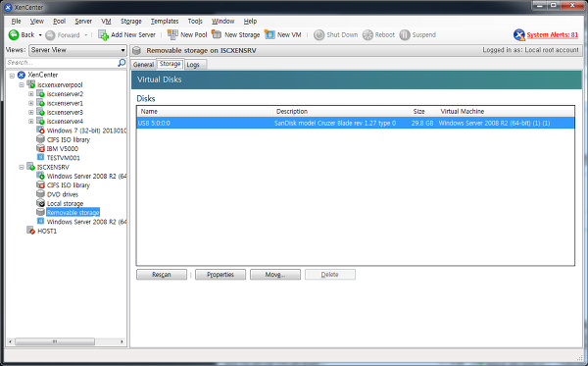Open the Pool menu
This screenshot has height=366, width=588.
pos(59,22)
